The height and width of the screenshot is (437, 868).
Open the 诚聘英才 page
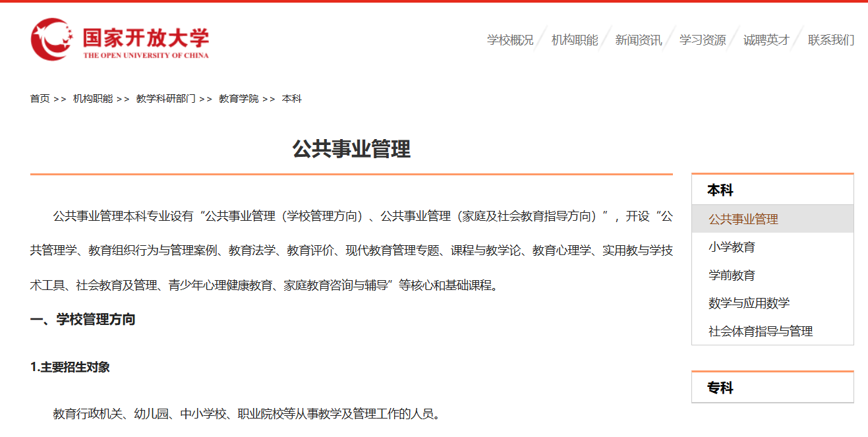766,40
